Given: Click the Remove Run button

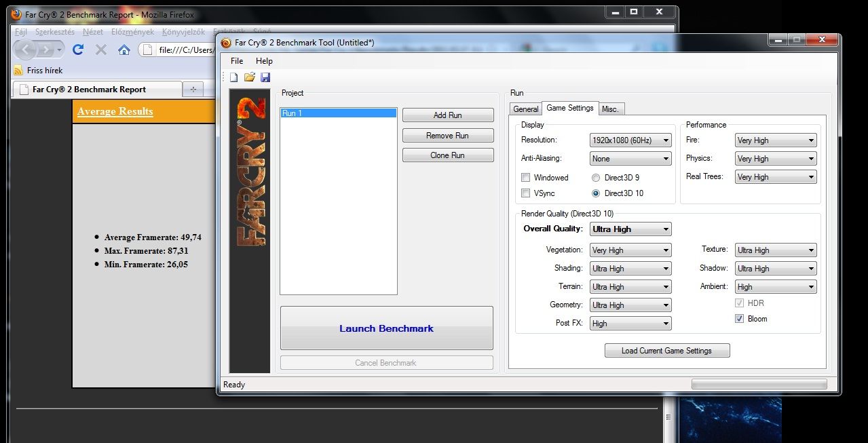Looking at the screenshot, I should click(x=448, y=136).
